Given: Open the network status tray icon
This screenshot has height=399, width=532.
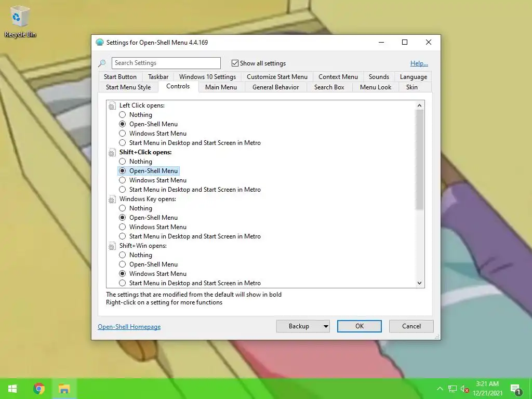Looking at the screenshot, I should [453, 389].
